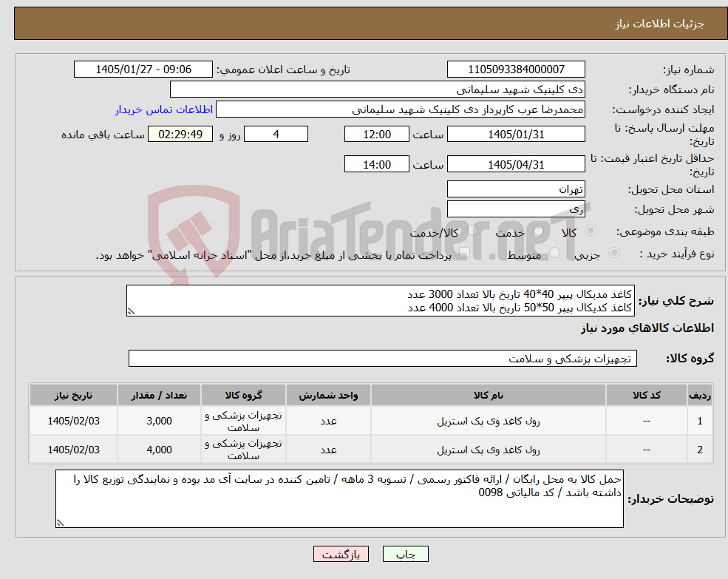Click the تعداد / مقدار column header
Screen dimensions: 728x579
click(159, 395)
